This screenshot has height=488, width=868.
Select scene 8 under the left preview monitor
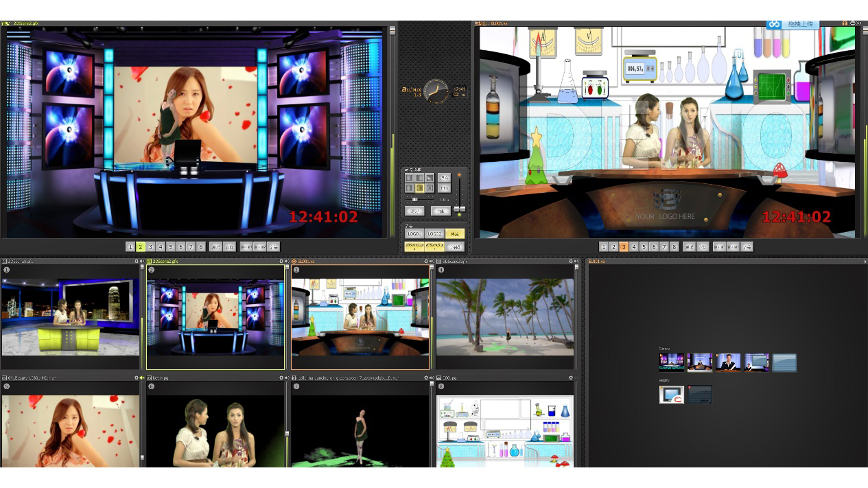point(201,247)
